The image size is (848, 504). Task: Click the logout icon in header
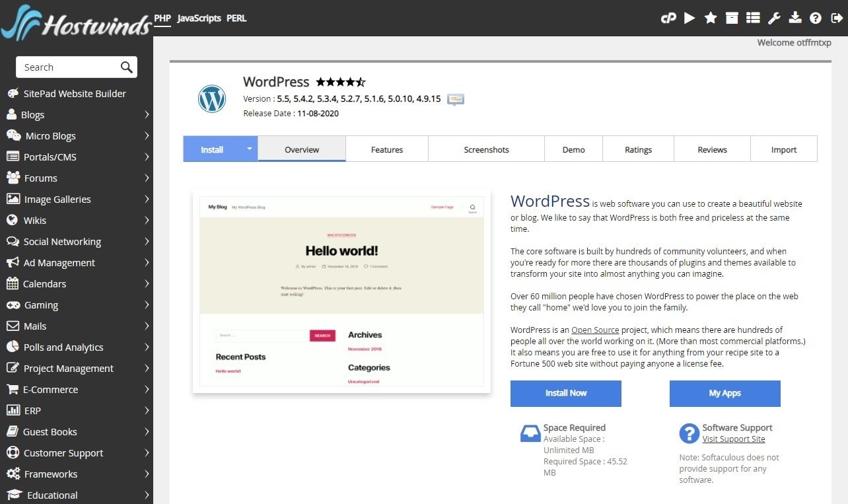tap(837, 18)
